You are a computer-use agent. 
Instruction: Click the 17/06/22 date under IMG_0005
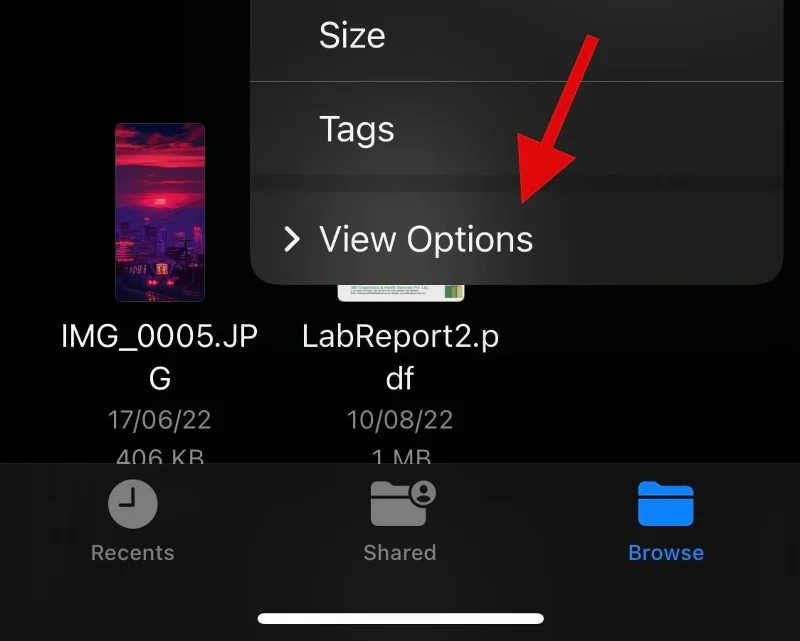click(160, 420)
